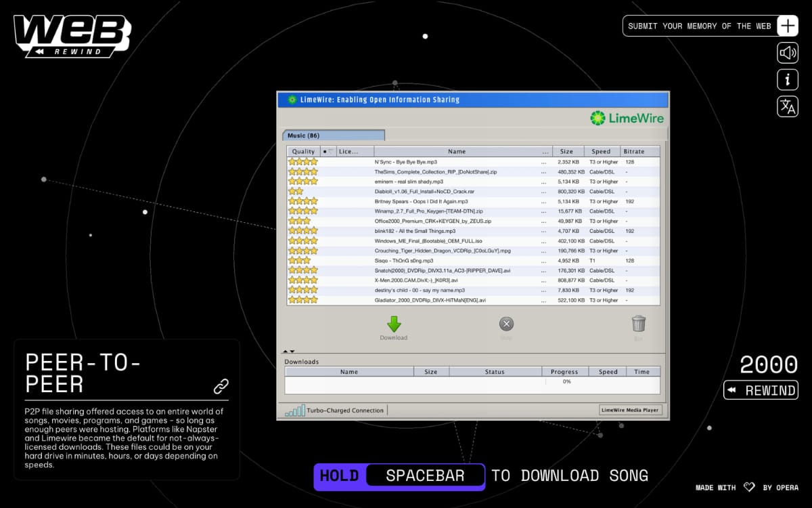This screenshot has height=508, width=812.
Task: Click star rating of Sisqo row
Action: tap(299, 260)
